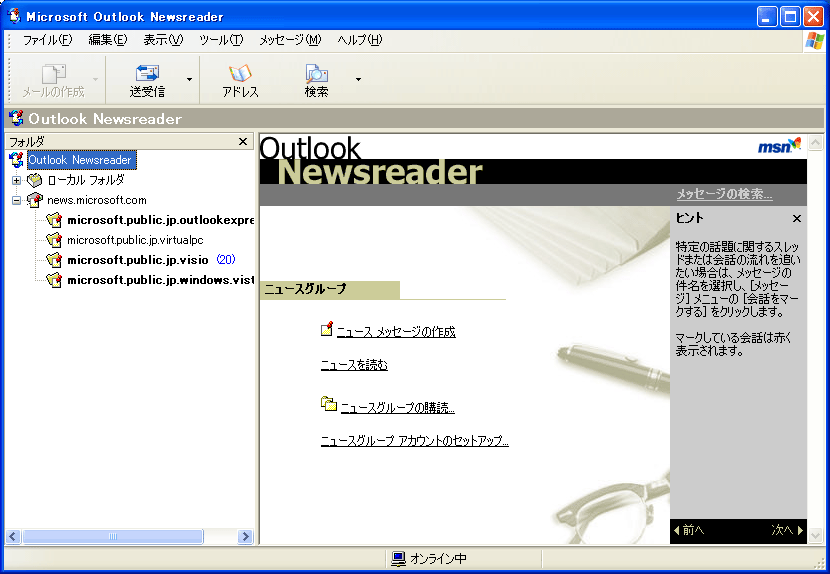Click the unread count (20) beside visio

226,260
